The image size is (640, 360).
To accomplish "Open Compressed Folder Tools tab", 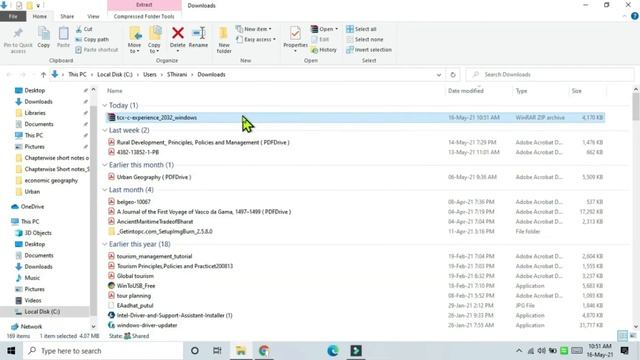I will click(144, 16).
